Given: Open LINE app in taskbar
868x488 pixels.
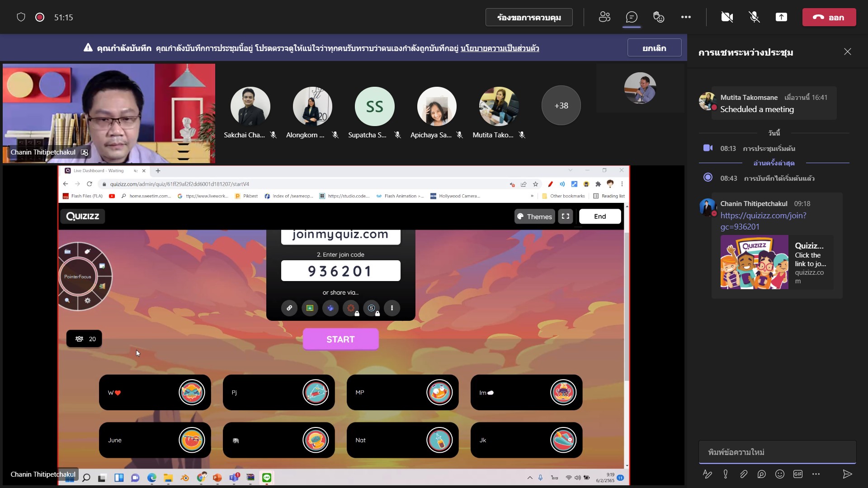Looking at the screenshot, I should click(267, 478).
